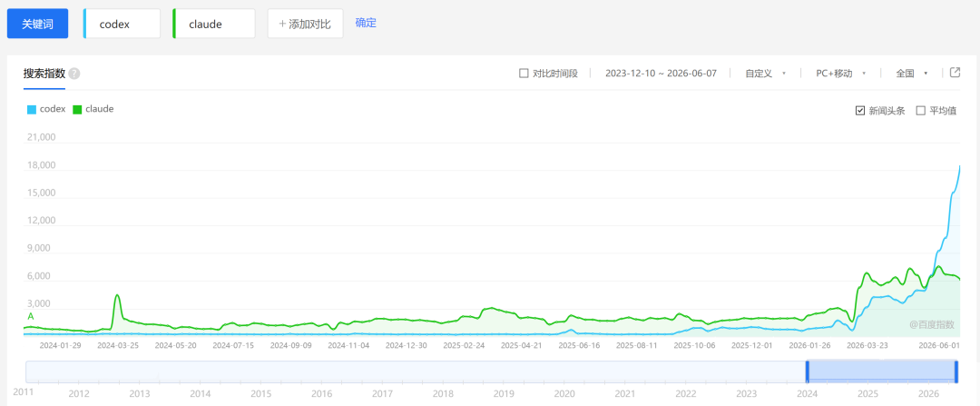Click the 2025-10-06 axis date label

coord(694,345)
